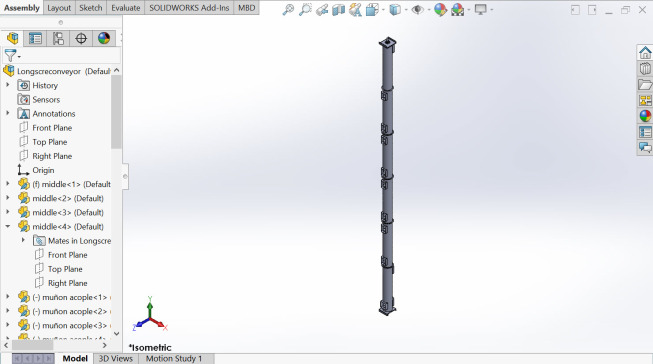This screenshot has width=653, height=364.
Task: Select the FeatureManager Design Tree tab icon
Action: pos(12,39)
